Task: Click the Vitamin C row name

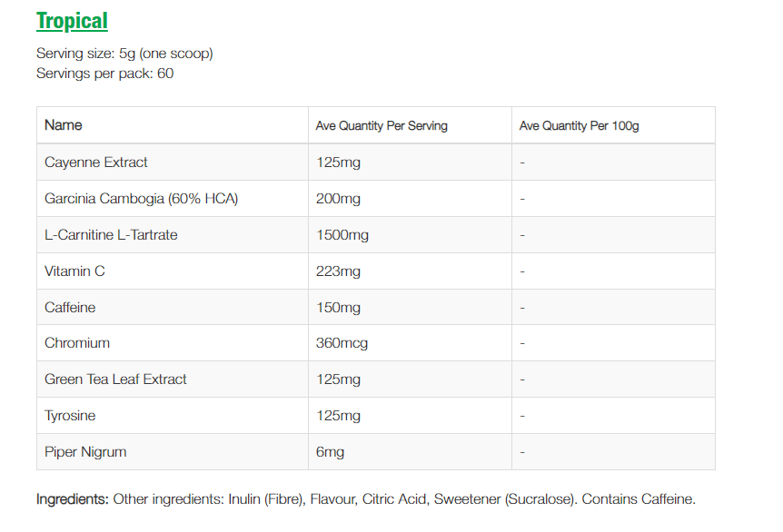Action: 74,271
